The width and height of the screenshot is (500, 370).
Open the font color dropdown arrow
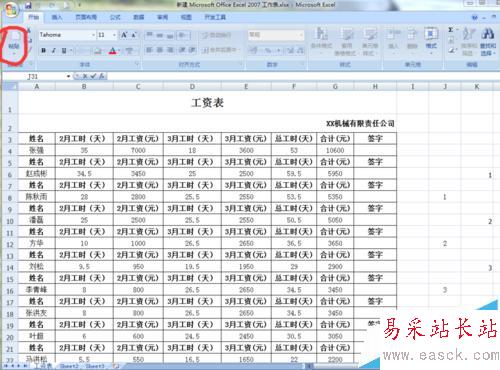(x=119, y=51)
